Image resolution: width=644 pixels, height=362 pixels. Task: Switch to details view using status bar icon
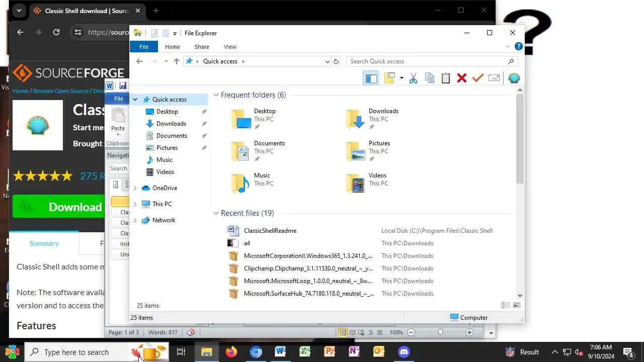pos(506,305)
